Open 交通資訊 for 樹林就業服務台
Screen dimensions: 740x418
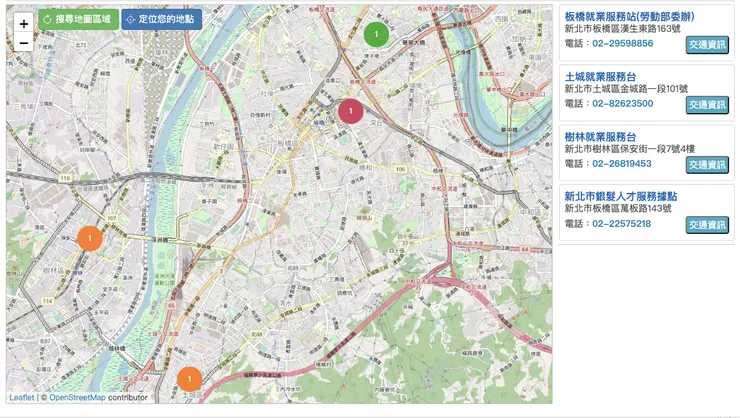(x=707, y=165)
